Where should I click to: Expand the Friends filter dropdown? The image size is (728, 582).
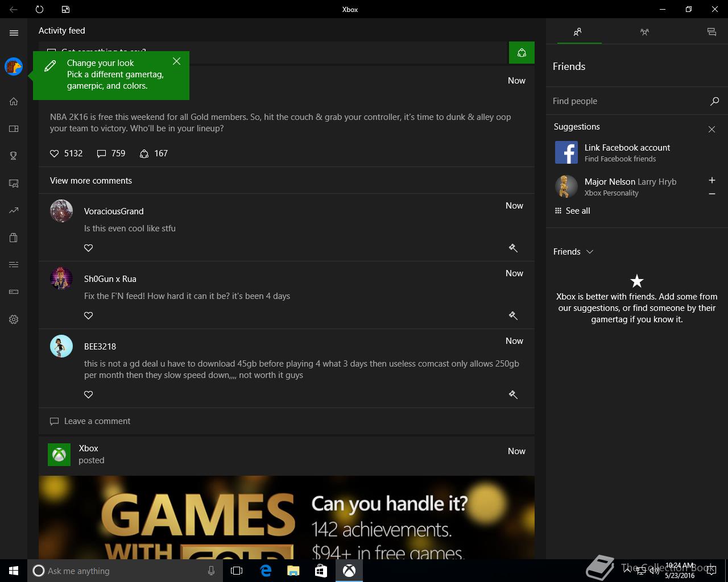pos(573,252)
